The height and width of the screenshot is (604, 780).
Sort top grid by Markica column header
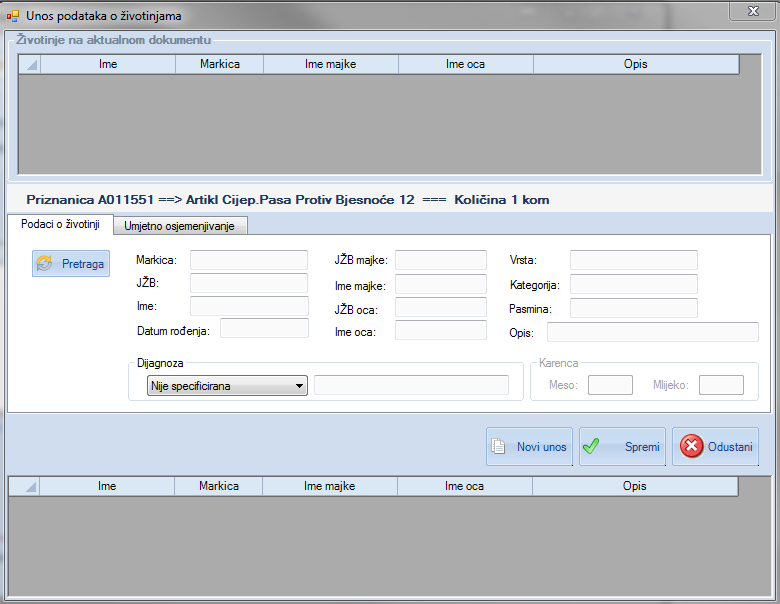tap(219, 64)
